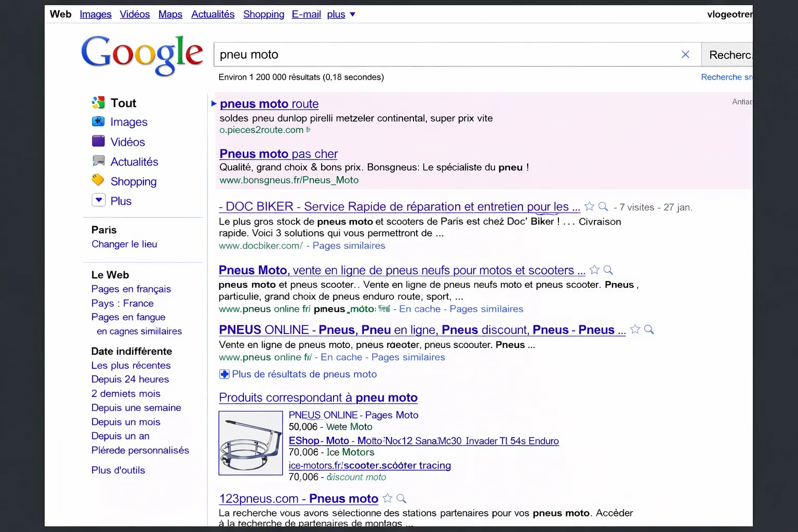Clear the search box with X icon
798x532 pixels.
click(685, 55)
